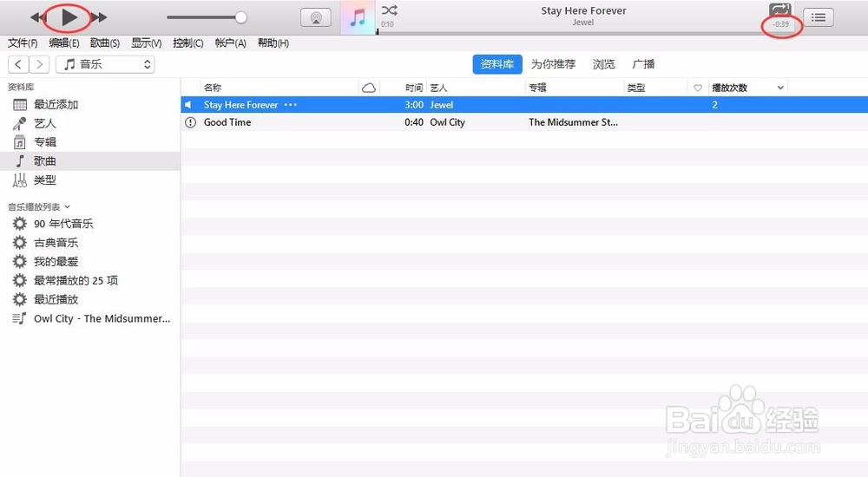Image resolution: width=868 pixels, height=477 pixels.
Task: Open the 90 年代音乐 smart playlist
Action: click(90, 224)
